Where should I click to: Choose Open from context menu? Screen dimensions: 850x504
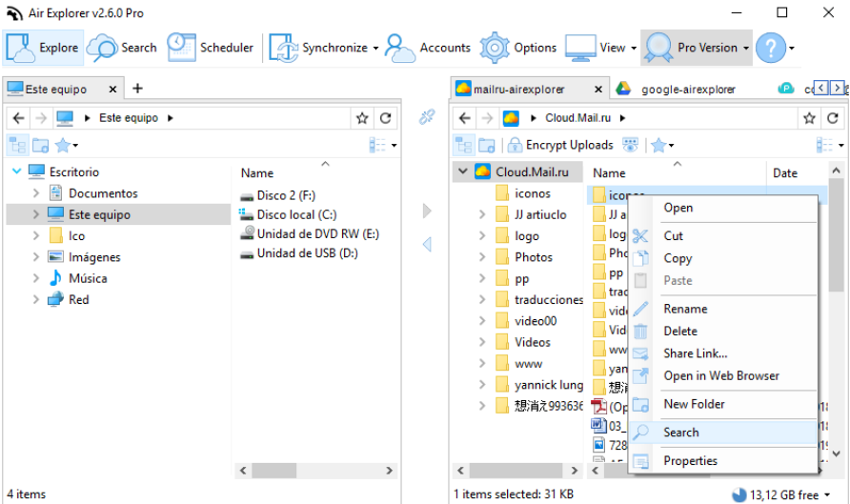click(723, 208)
